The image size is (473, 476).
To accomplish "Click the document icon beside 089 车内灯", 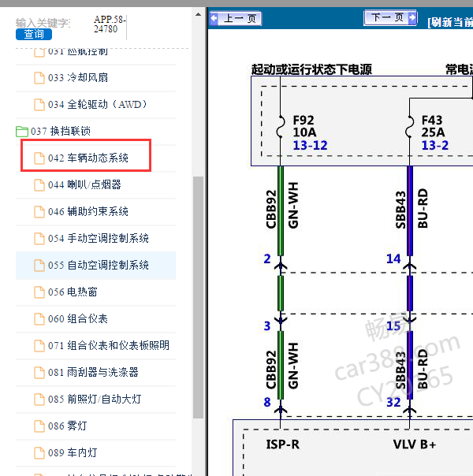I will [39, 453].
